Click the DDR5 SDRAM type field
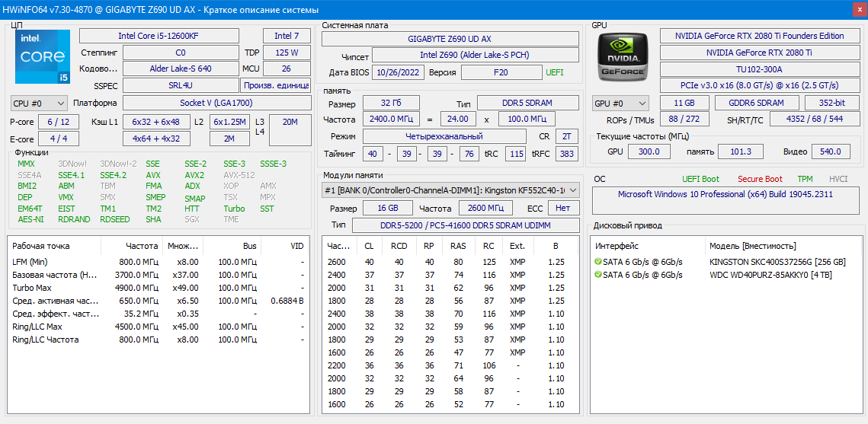This screenshot has width=868, height=424. click(x=527, y=104)
